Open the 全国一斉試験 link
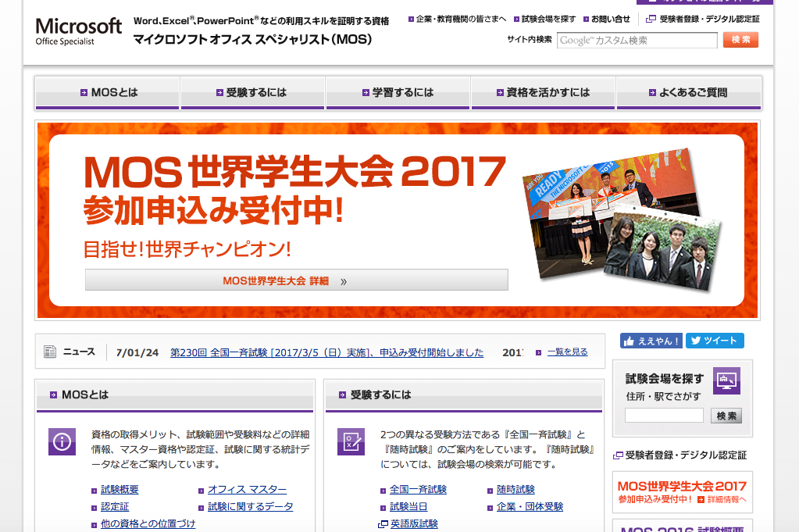Viewport: 799px width, 532px height. click(x=419, y=490)
